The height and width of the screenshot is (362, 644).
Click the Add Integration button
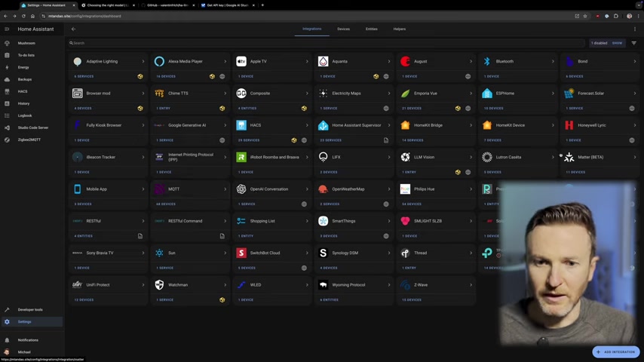[615, 351]
